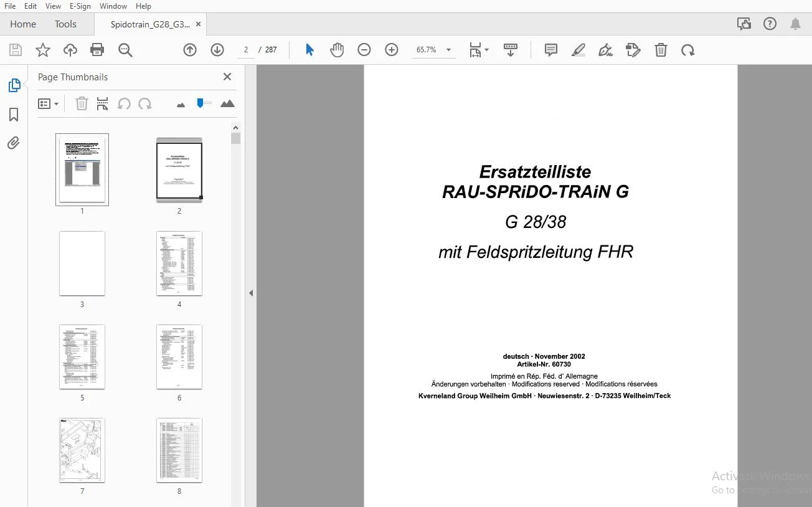This screenshot has width=812, height=507.
Task: Open the notifications bell
Action: click(795, 24)
